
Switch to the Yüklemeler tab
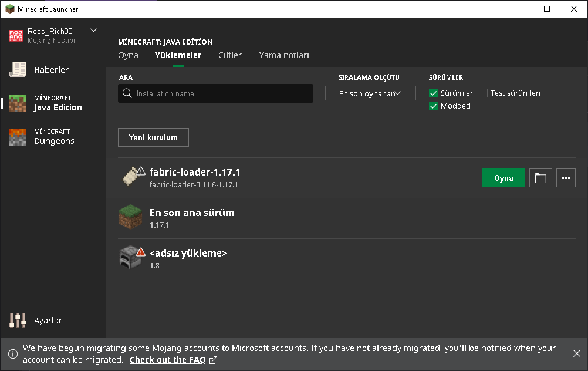[x=178, y=55]
